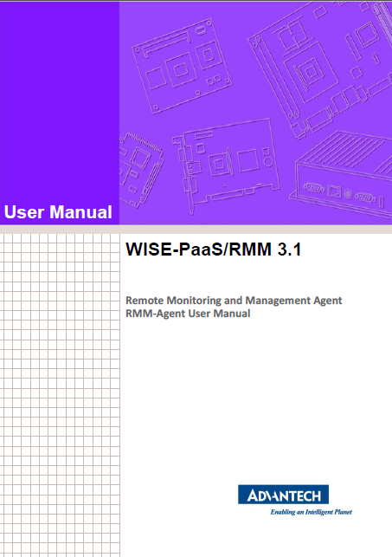Image resolution: width=392 pixels, height=557 pixels.
Task: Select the "WISE-PaaS/RMM 3.1" title
Action: coord(214,249)
